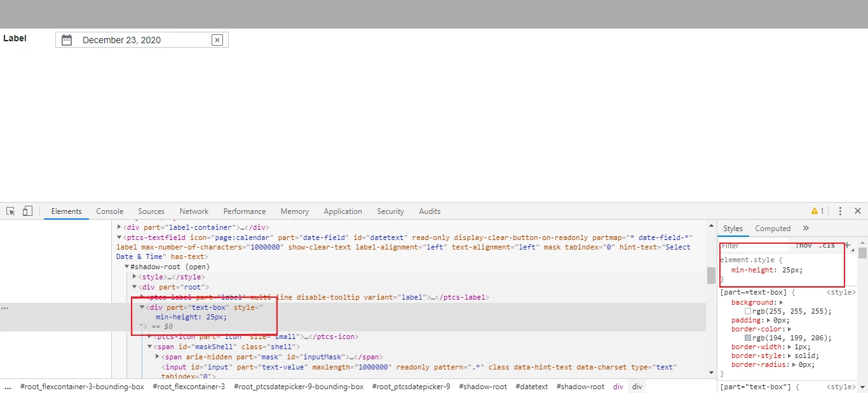Select the last div breadcrumb item
868x393 pixels.
coord(637,387)
